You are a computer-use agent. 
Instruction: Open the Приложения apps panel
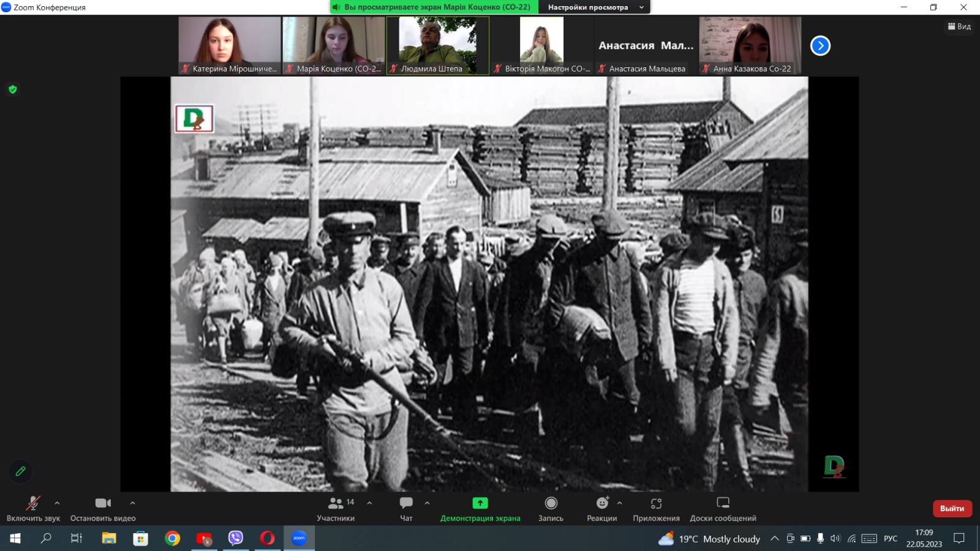(x=656, y=508)
